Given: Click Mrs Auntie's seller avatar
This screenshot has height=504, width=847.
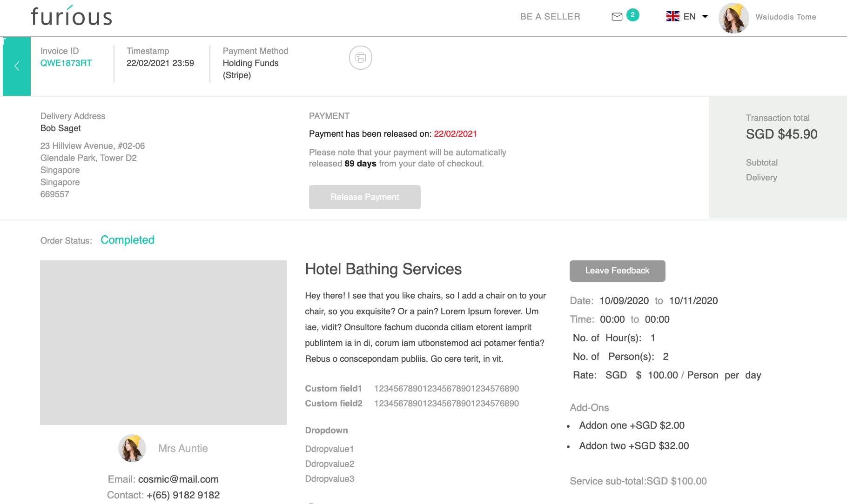Looking at the screenshot, I should pyautogui.click(x=132, y=448).
